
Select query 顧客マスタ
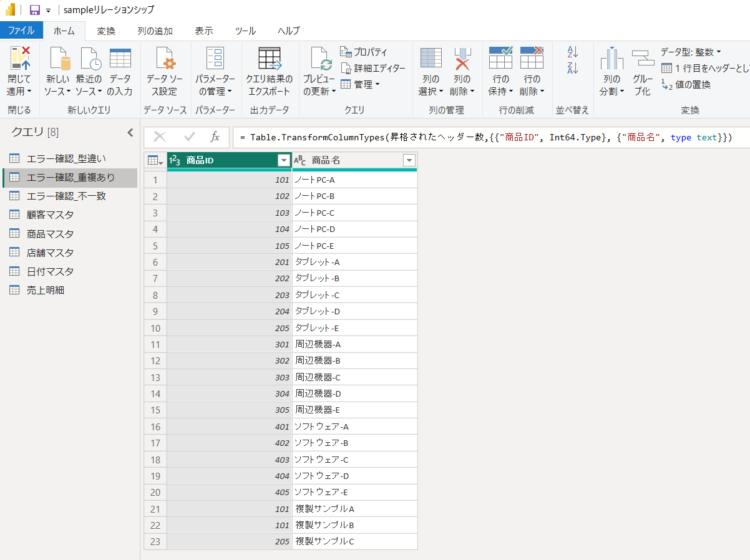(70, 215)
